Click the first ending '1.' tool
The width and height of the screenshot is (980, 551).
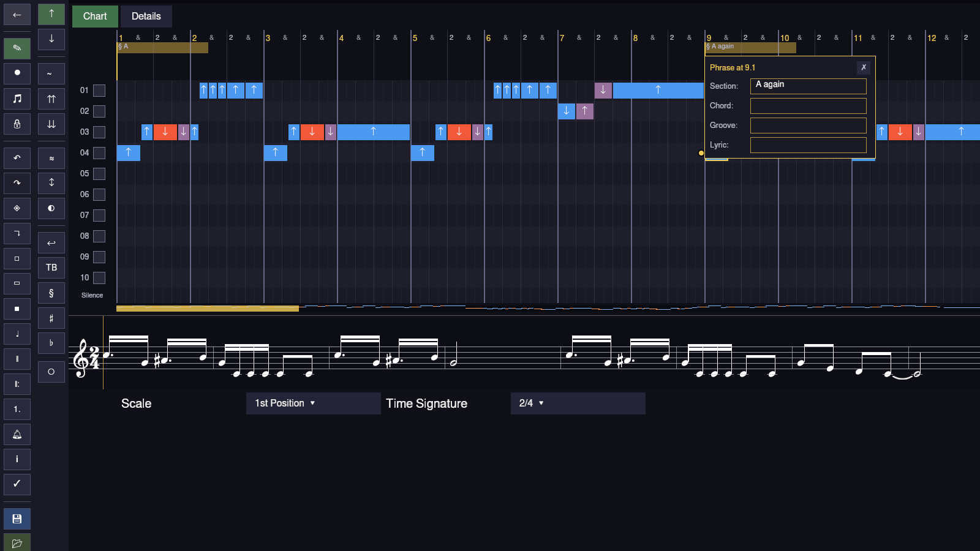pyautogui.click(x=17, y=409)
